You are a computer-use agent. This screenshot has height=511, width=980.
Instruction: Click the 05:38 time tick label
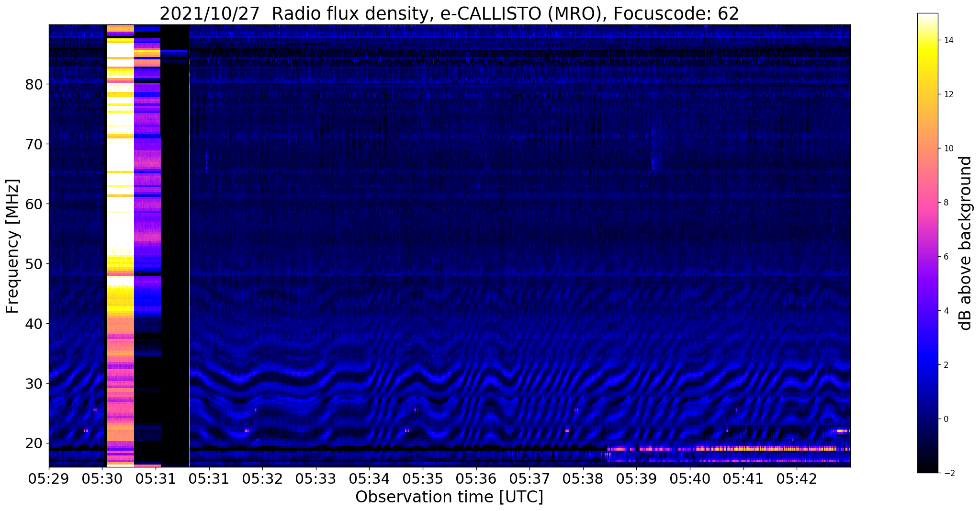(x=583, y=479)
